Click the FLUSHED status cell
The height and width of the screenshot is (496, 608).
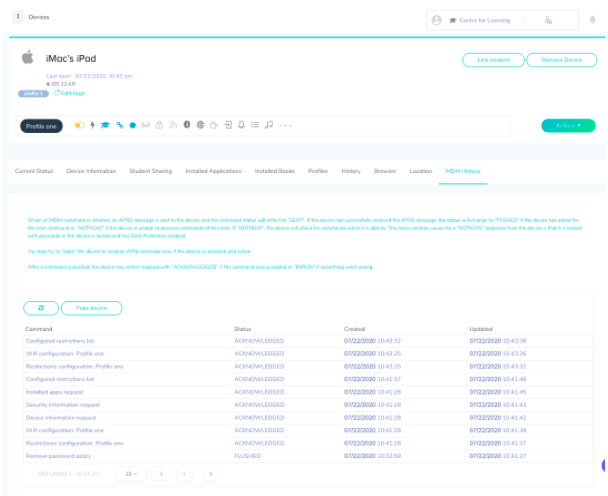pyautogui.click(x=247, y=456)
